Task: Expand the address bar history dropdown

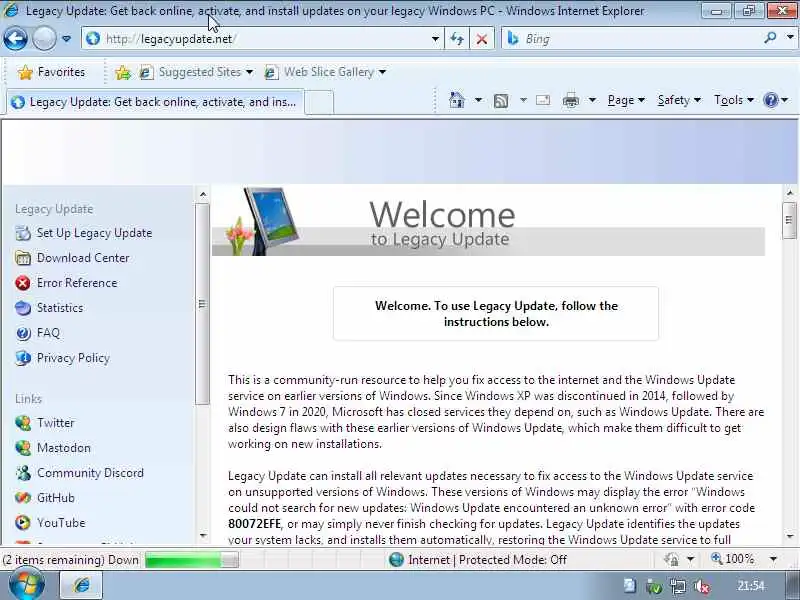Action: pos(435,39)
